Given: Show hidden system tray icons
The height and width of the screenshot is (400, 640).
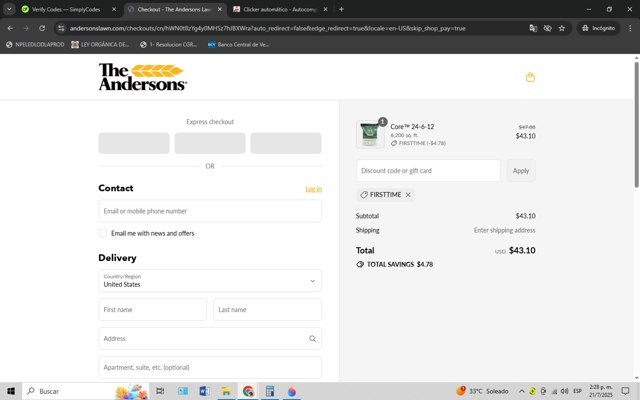Looking at the screenshot, I should (x=521, y=391).
